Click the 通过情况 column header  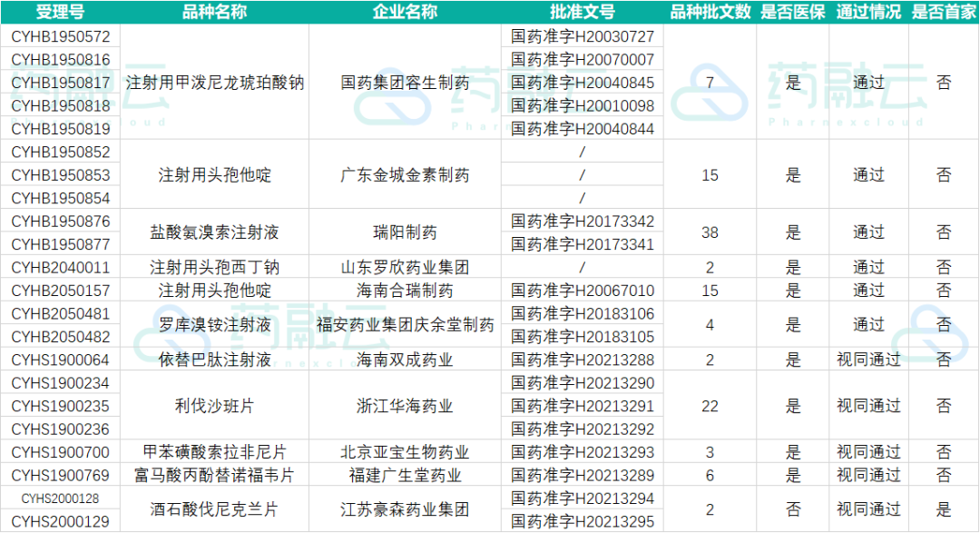pos(868,12)
